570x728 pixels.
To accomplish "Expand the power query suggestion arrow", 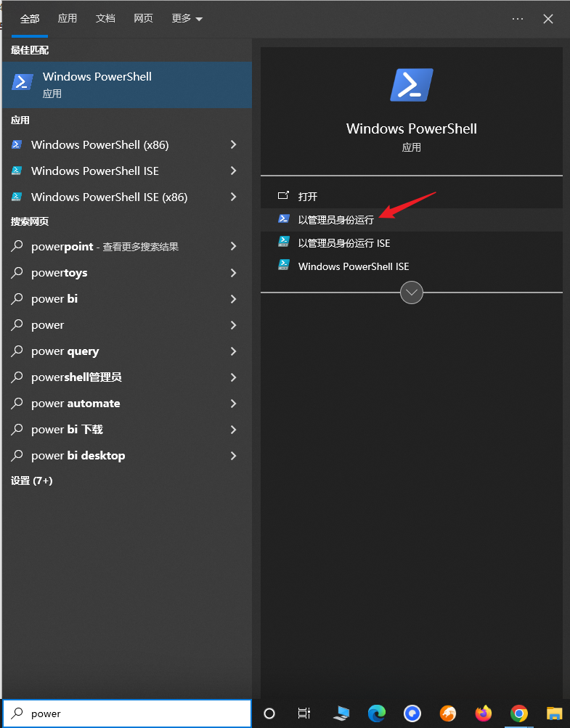I will coord(234,351).
